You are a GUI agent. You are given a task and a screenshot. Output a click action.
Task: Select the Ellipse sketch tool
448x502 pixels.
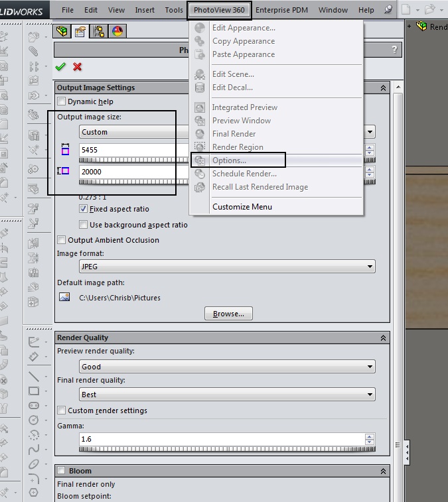coord(34,464)
